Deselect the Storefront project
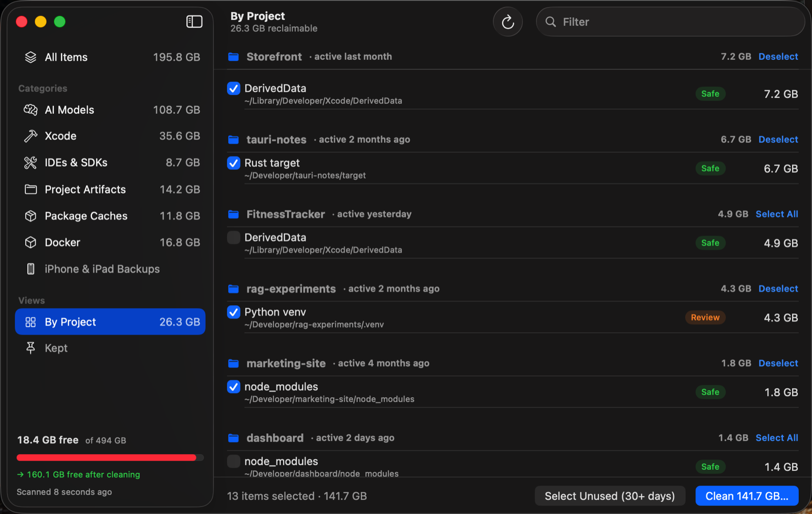Image resolution: width=812 pixels, height=514 pixels. (778, 56)
